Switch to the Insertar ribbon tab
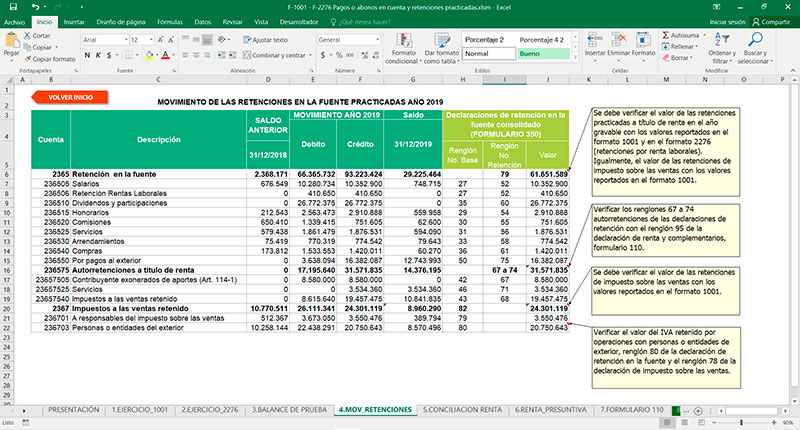 tap(74, 22)
